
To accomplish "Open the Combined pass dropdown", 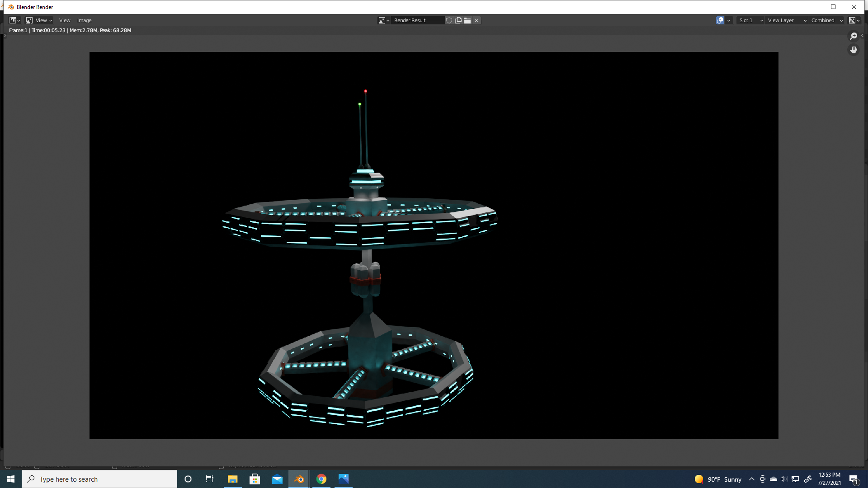I will point(826,20).
